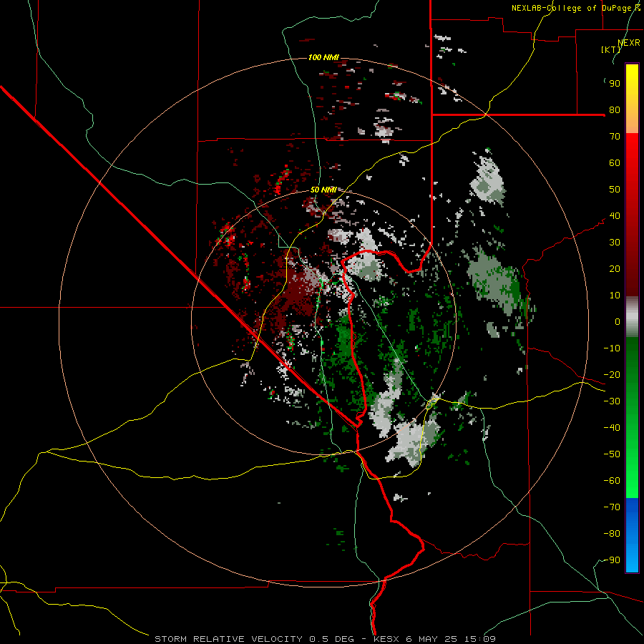The image size is (644, 644).
Task: Click the 100 NMI range ring label
Action: pyautogui.click(x=323, y=57)
